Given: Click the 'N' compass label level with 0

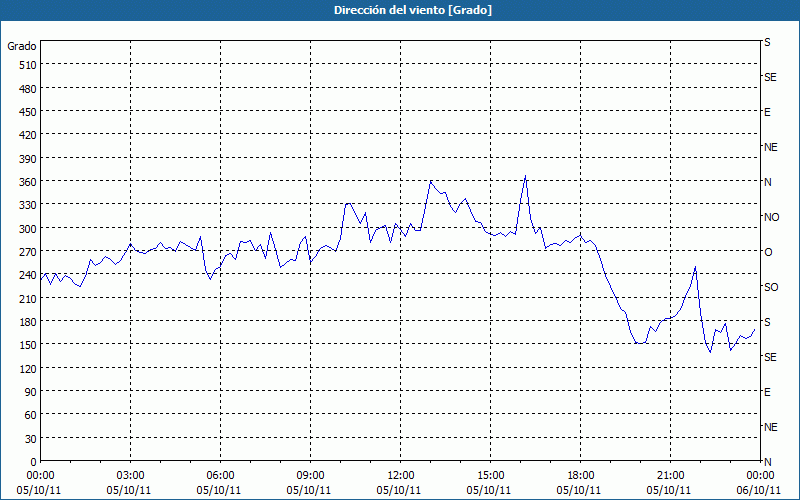Looking at the screenshot, I should (x=767, y=462).
